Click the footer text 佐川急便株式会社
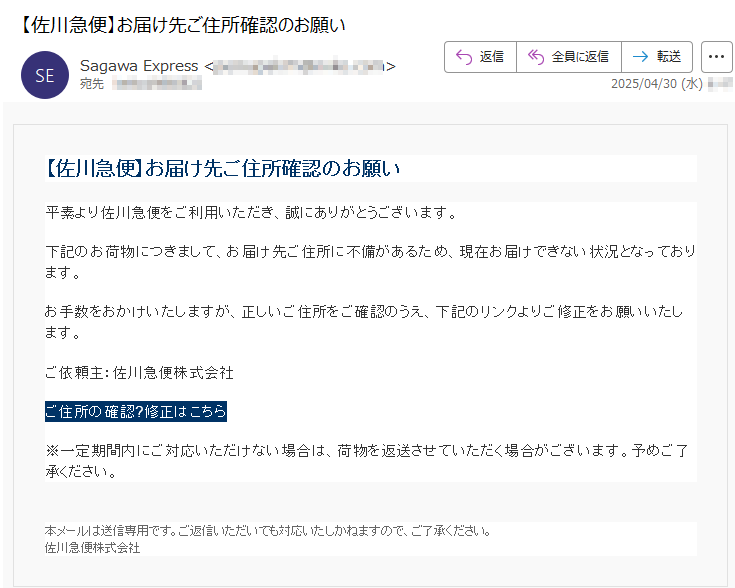 click(92, 548)
